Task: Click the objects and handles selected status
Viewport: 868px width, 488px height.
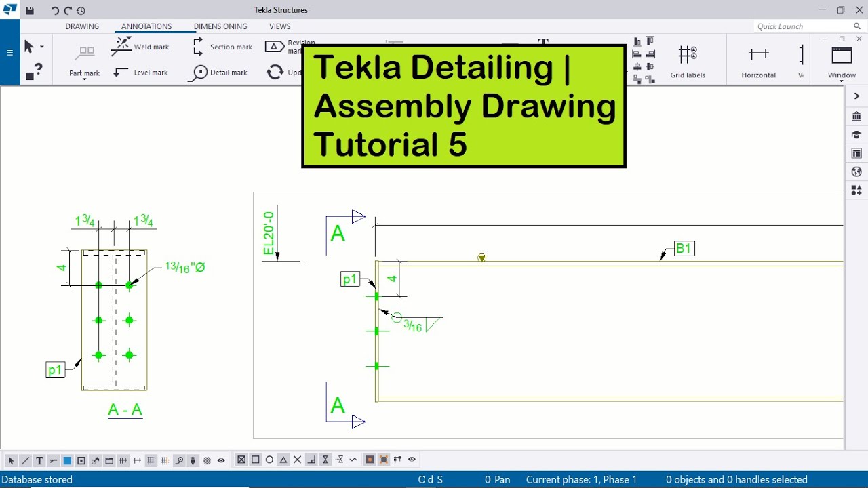Action: coord(736,479)
